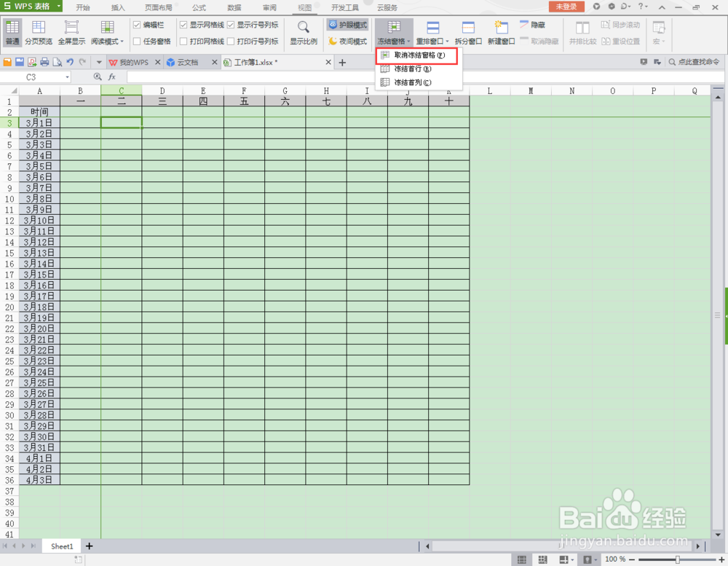
Task: Click the save icon in quick toolbar
Action: click(x=20, y=62)
